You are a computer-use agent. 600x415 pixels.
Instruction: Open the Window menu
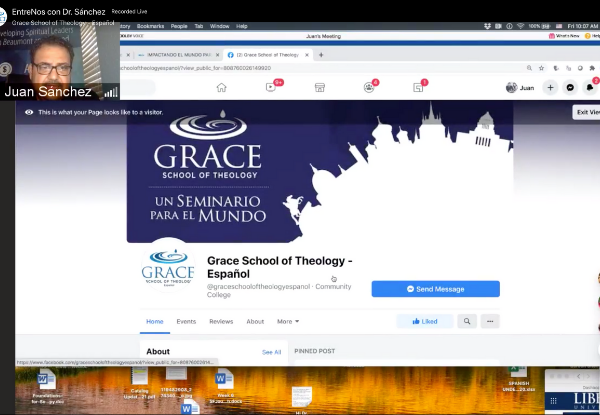click(x=219, y=26)
